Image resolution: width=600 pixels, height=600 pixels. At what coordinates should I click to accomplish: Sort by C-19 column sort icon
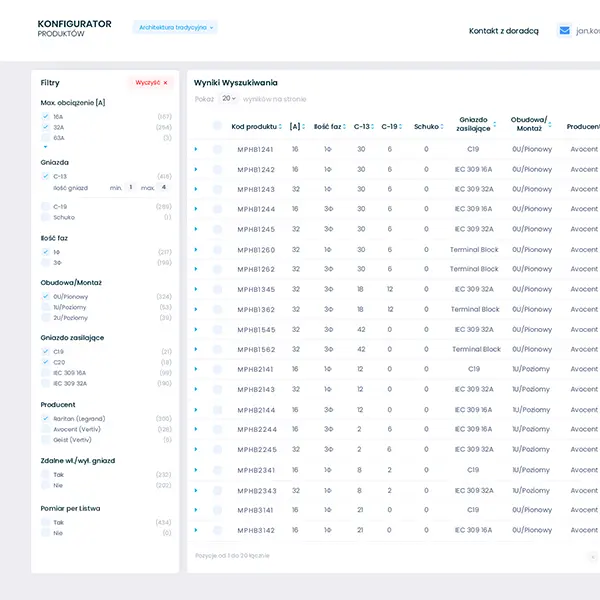[402, 127]
